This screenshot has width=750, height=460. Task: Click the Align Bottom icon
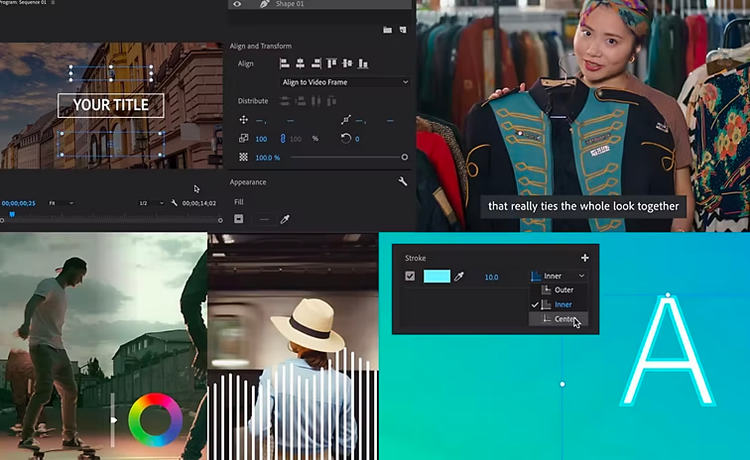[x=361, y=63]
